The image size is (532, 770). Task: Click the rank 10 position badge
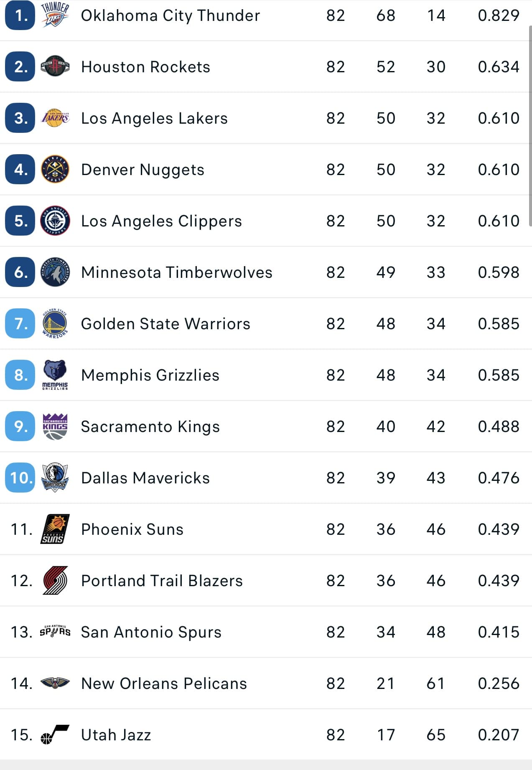tap(20, 478)
